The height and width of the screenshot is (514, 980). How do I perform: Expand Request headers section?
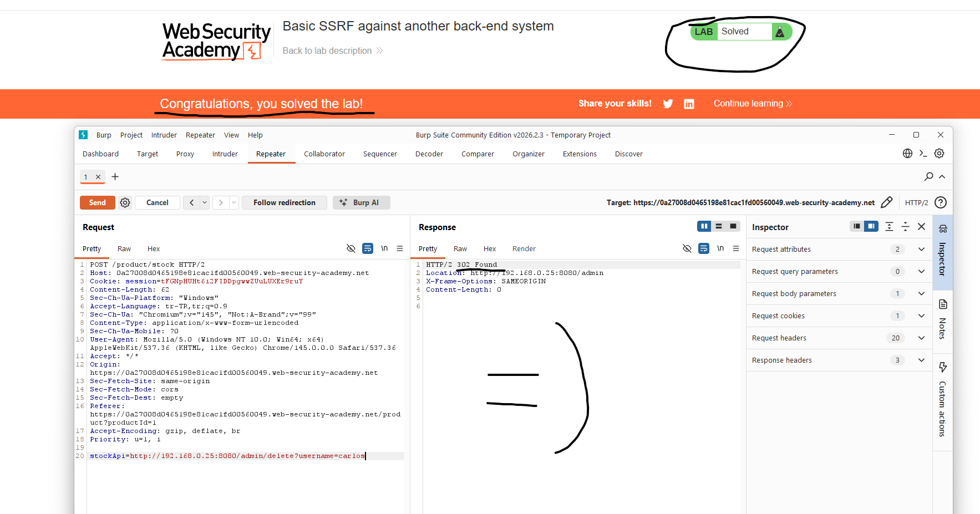(x=921, y=338)
